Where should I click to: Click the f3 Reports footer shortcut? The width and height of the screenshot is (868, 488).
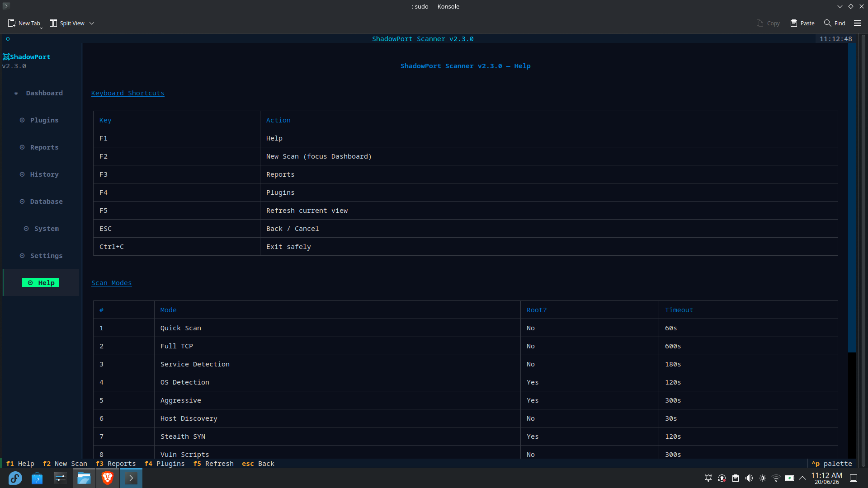(116, 464)
